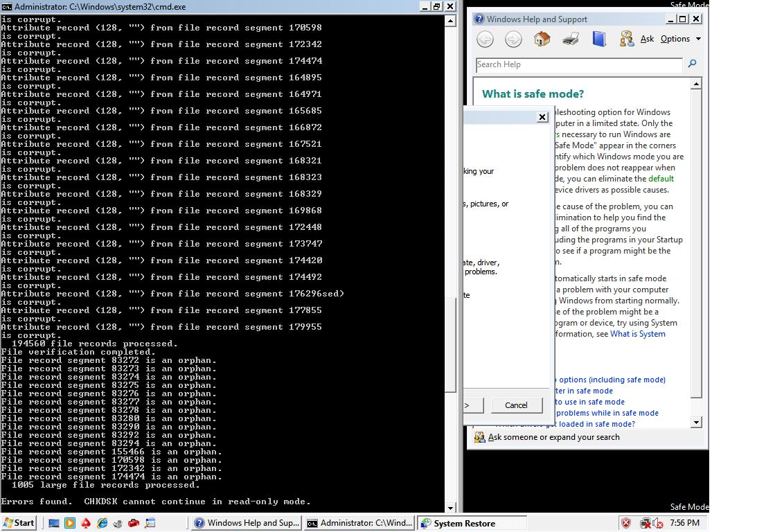Print the current help topic
This screenshot has height=532, width=757.
(570, 39)
